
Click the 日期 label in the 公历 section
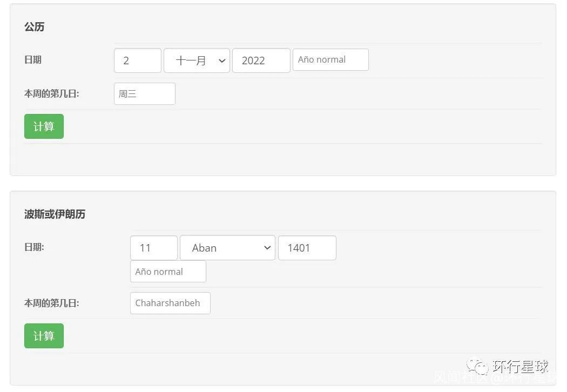click(33, 60)
